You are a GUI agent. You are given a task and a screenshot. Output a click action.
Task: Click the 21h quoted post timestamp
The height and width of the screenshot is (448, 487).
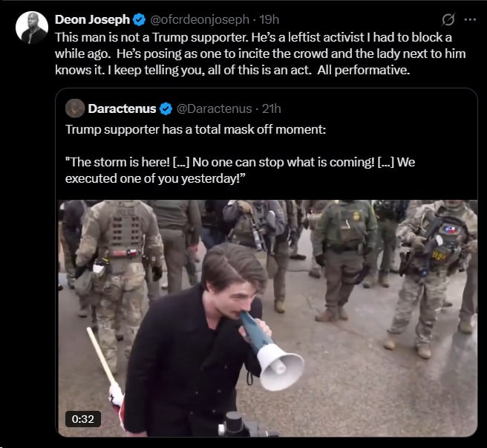[x=272, y=109]
